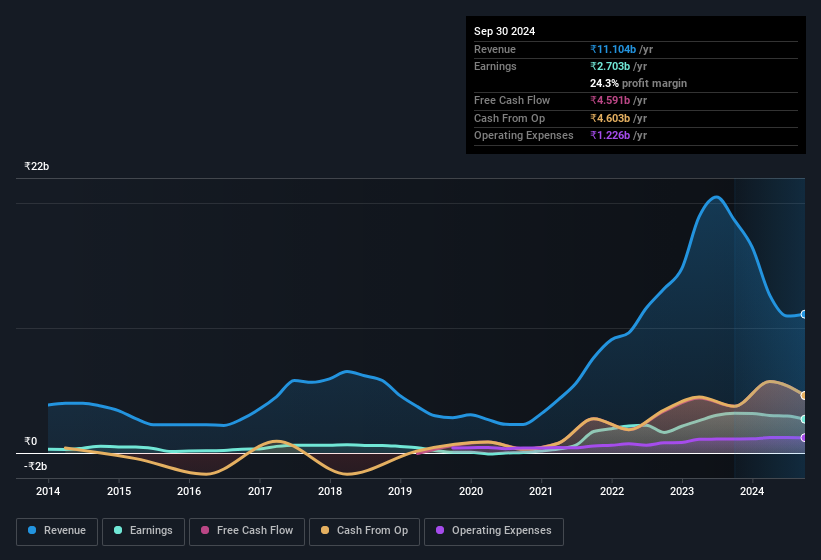Click the Revenue row label in tooltip

[x=495, y=49]
